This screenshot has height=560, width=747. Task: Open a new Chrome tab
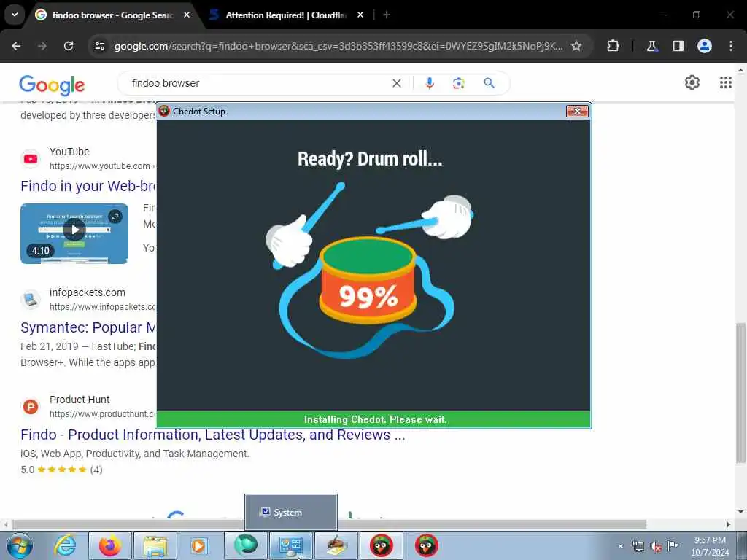tap(387, 15)
